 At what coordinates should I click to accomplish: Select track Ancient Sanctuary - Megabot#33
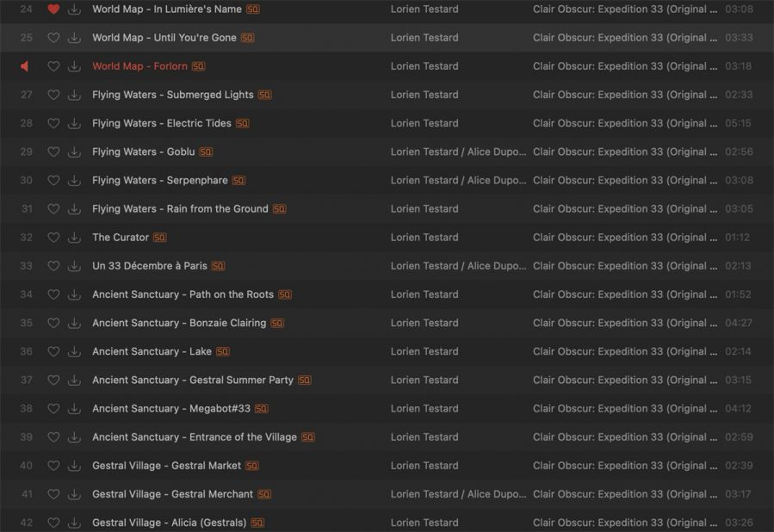click(171, 409)
